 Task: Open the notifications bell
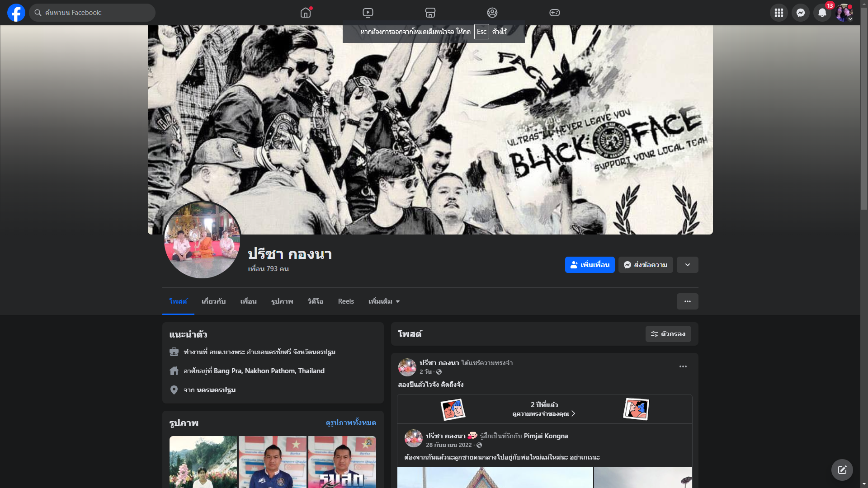point(822,13)
